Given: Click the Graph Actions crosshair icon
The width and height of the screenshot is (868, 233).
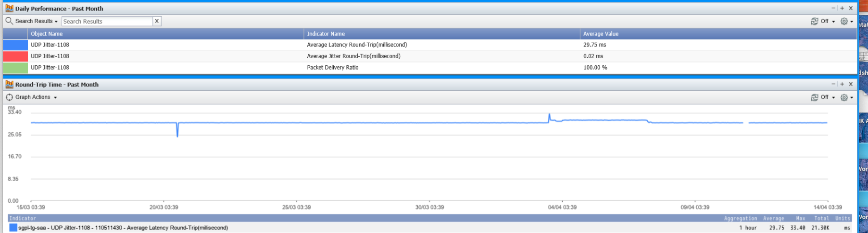Looking at the screenshot, I should pyautogui.click(x=9, y=97).
